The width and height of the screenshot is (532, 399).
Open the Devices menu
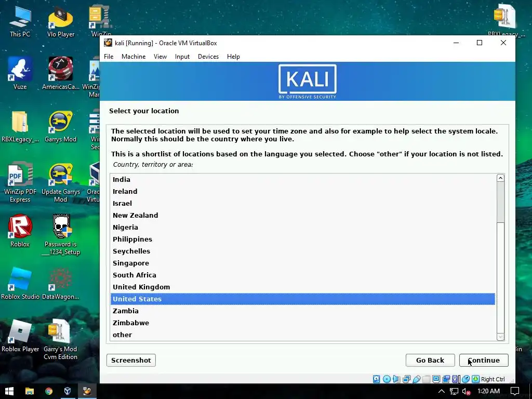click(208, 57)
